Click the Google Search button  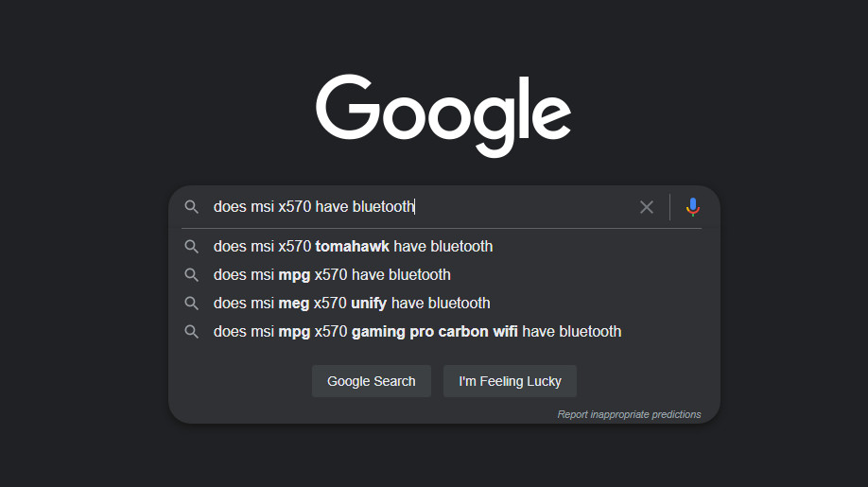(x=371, y=381)
